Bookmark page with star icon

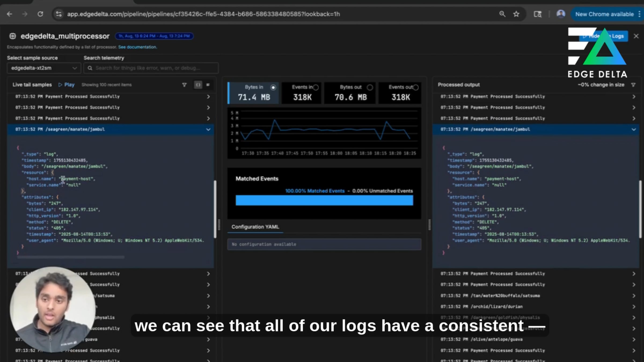516,14
